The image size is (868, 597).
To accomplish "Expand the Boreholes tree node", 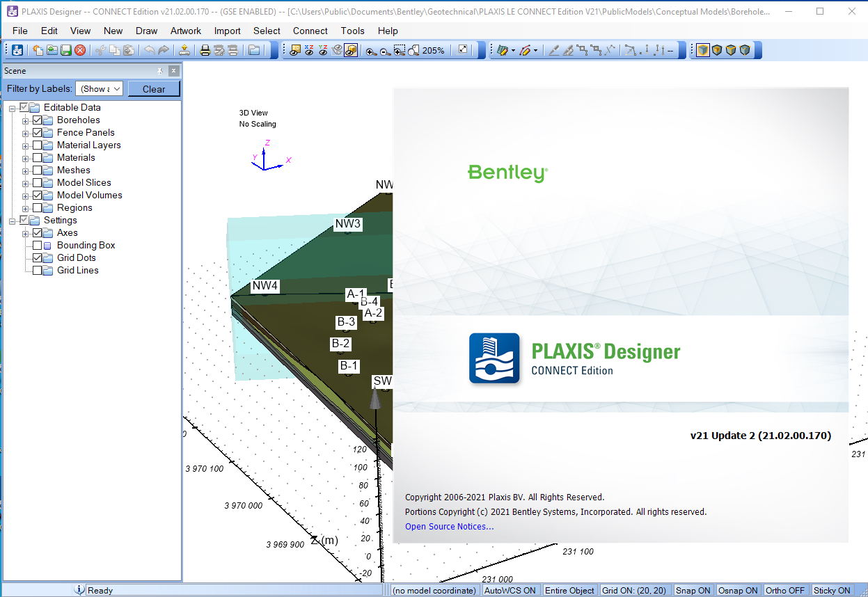I will tap(25, 120).
